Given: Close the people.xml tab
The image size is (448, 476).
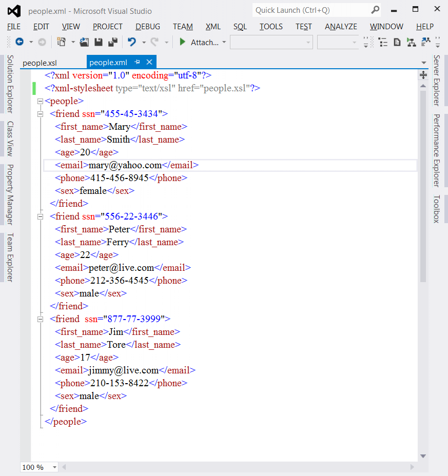Looking at the screenshot, I should (x=149, y=62).
